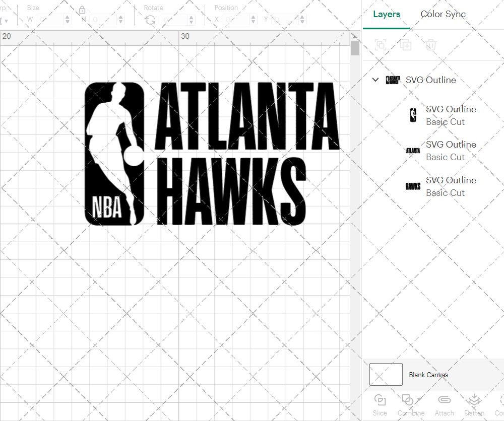Click the group layers icon in Layers panel
This screenshot has height=421, width=504.
(381, 45)
